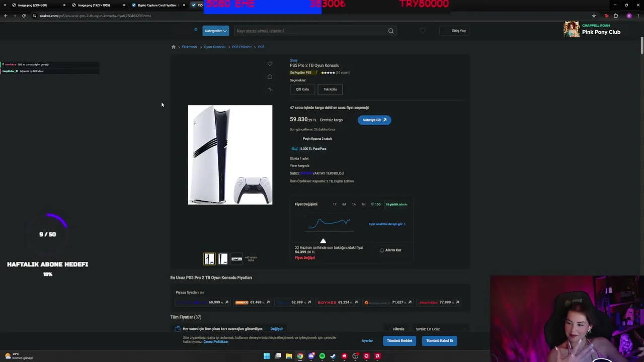Click the search magnifier icon

[391, 31]
